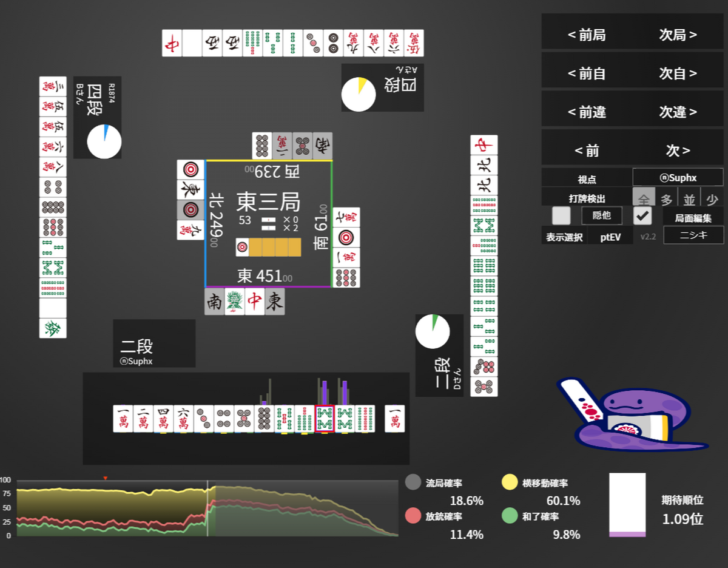The image size is (728, 568).
Task: Click the 九萬 tile in left player's discards
Action: [x=190, y=230]
